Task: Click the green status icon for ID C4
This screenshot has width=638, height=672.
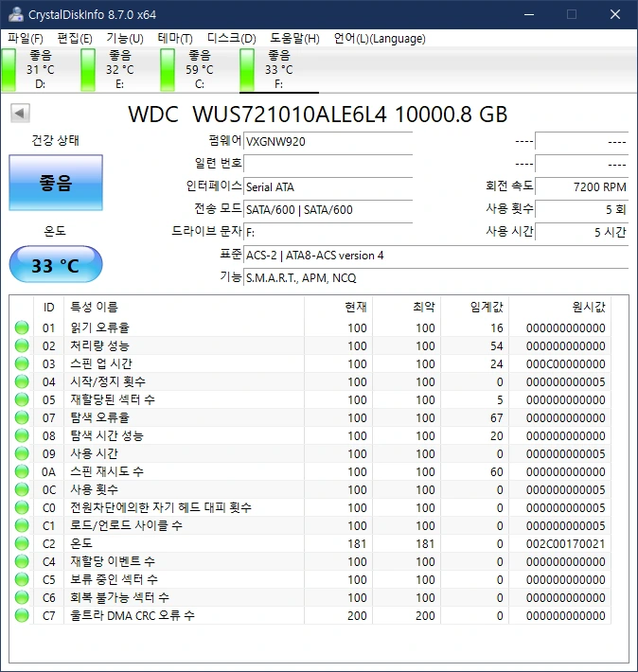Action: point(22,562)
